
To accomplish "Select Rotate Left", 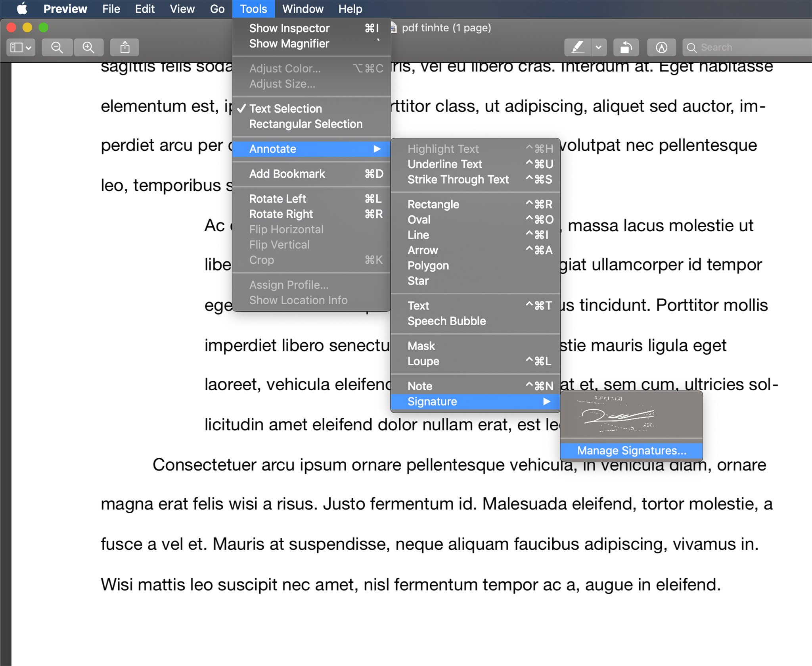I will click(x=312, y=199).
